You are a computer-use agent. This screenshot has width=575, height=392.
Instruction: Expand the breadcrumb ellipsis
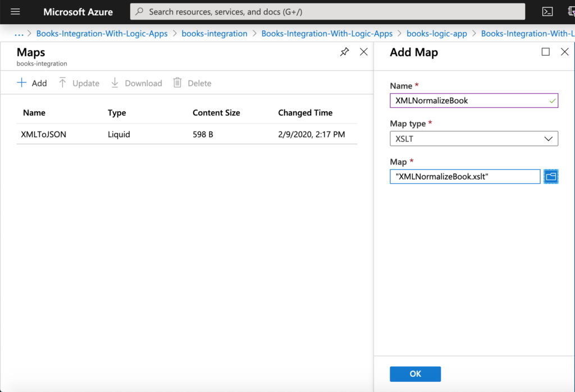[x=19, y=34]
